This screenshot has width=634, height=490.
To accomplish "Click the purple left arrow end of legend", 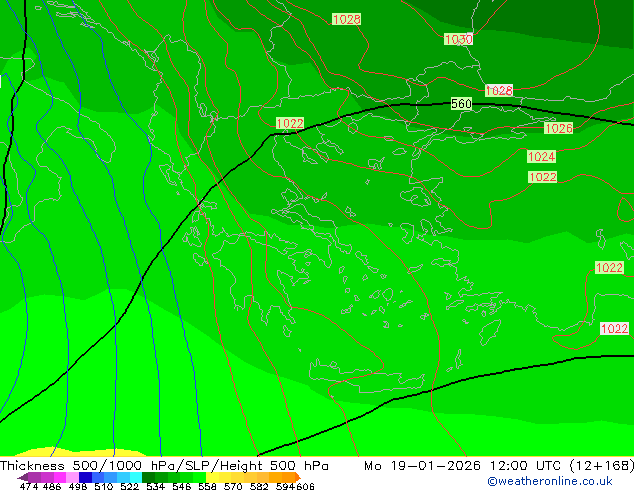I will (23, 477).
